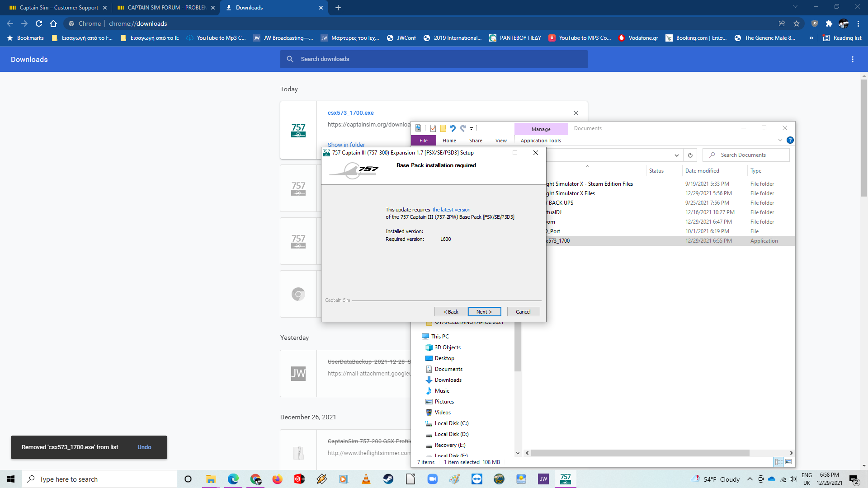Image resolution: width=868 pixels, height=488 pixels.
Task: Click Next in setup wizard
Action: (x=484, y=312)
